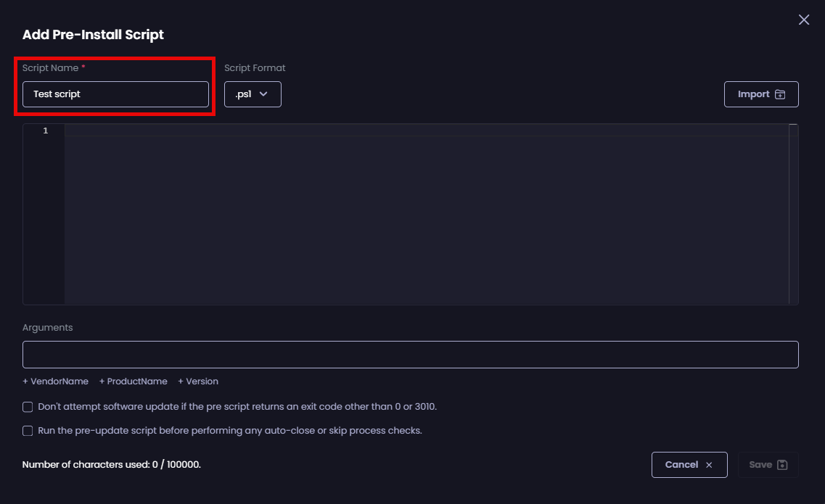Check the run pre-update script before checks option

click(28, 431)
